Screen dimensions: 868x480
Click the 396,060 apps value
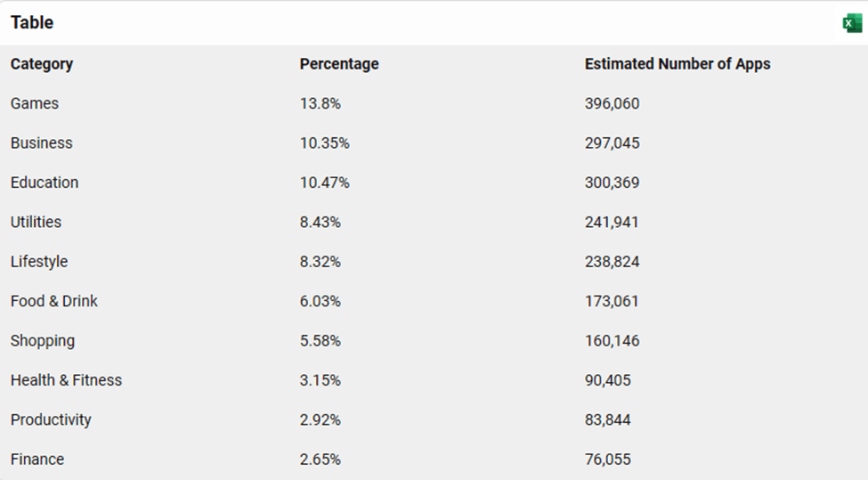coord(612,103)
